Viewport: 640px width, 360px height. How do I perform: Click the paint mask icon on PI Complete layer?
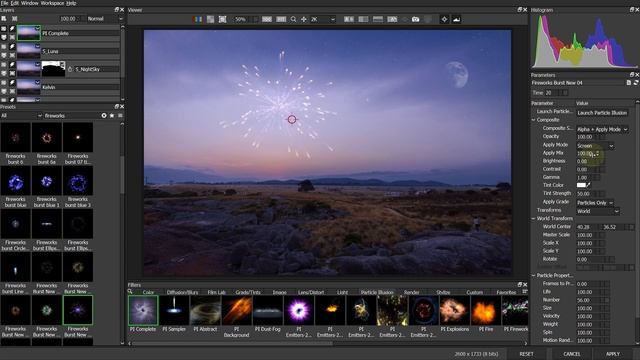(x=12, y=29)
